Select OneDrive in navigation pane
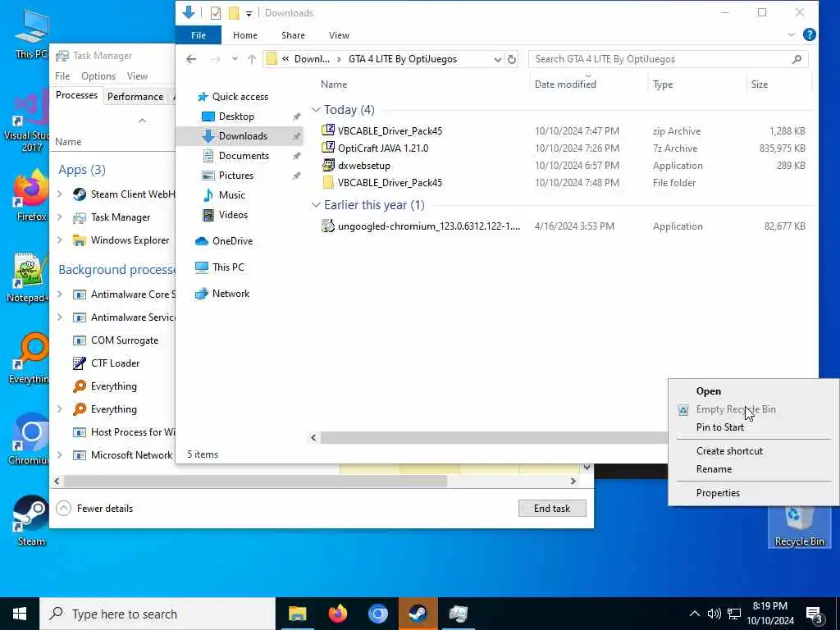 (x=232, y=241)
